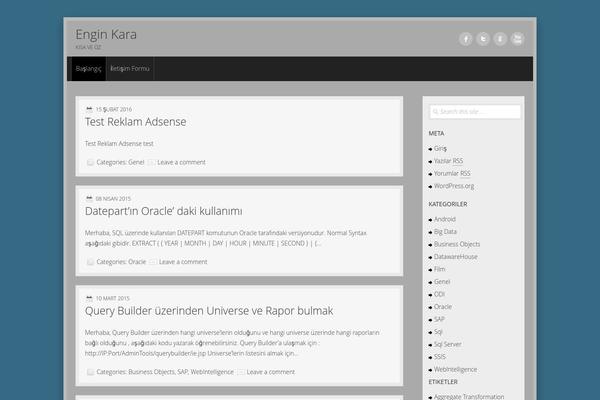
Task: Open the Tumblr social icon
Action: pyautogui.click(x=500, y=39)
